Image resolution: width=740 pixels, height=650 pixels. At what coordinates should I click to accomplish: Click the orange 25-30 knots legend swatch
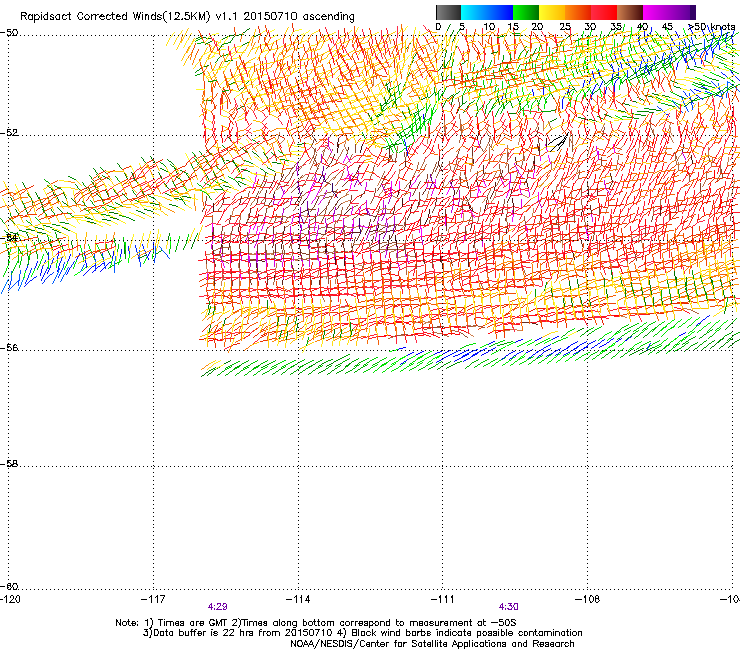click(578, 12)
